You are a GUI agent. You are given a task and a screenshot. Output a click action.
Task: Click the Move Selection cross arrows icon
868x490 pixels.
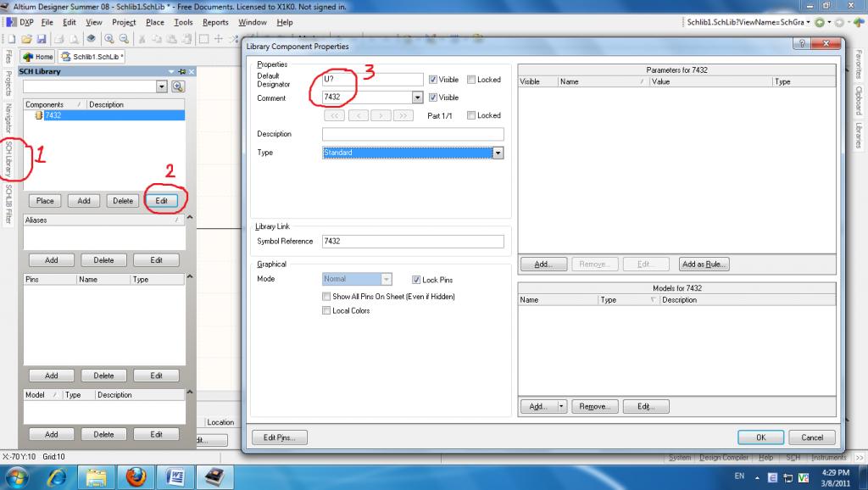(x=219, y=39)
